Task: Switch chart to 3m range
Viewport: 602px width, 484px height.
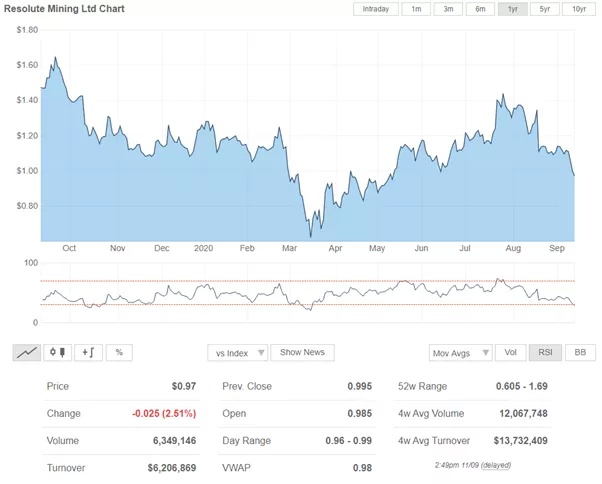Action: (x=448, y=9)
